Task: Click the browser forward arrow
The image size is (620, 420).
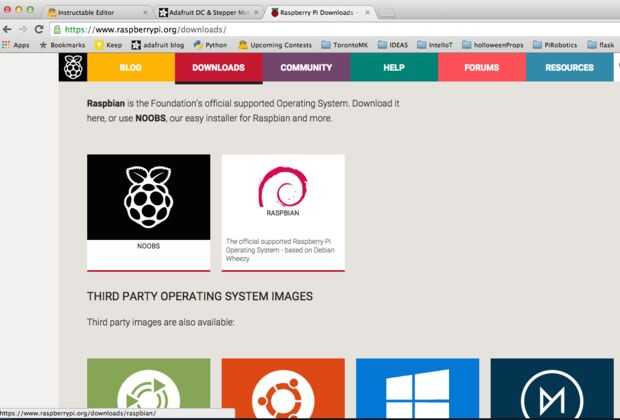Action: click(x=23, y=29)
